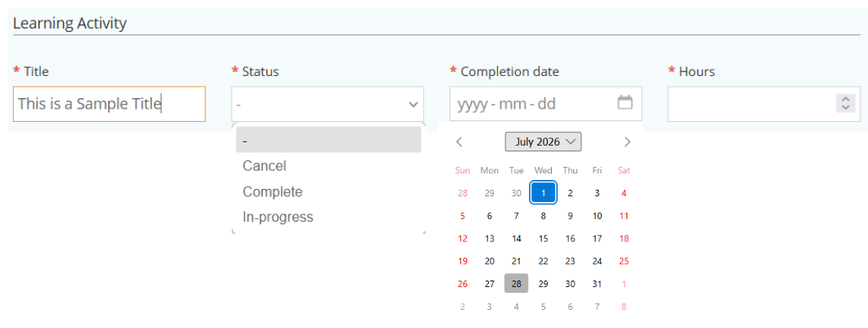
Task: Choose Wednesday July 15 in the calendar
Action: point(543,238)
